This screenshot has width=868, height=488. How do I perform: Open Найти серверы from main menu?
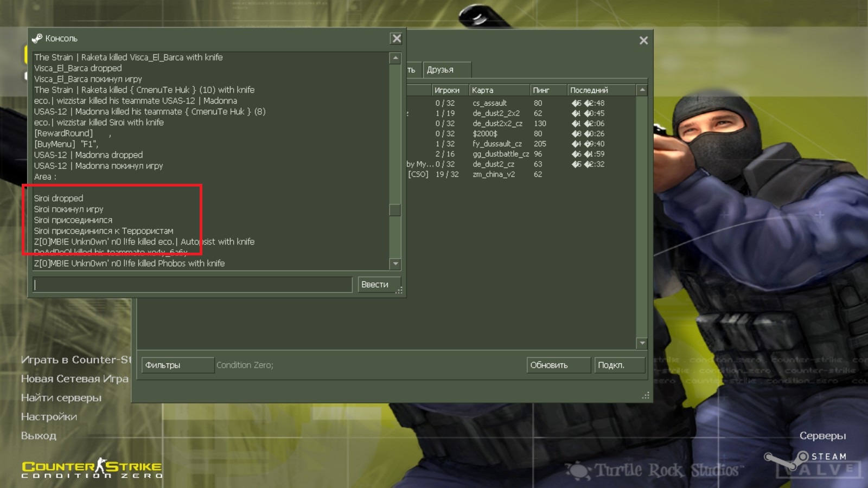click(61, 398)
